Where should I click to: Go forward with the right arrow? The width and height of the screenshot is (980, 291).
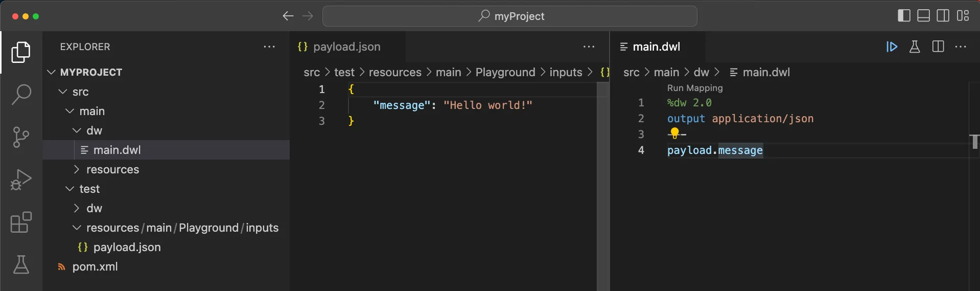(308, 16)
